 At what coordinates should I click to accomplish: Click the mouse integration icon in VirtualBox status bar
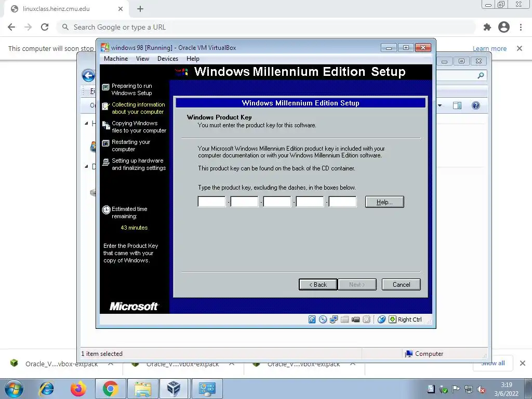381,320
